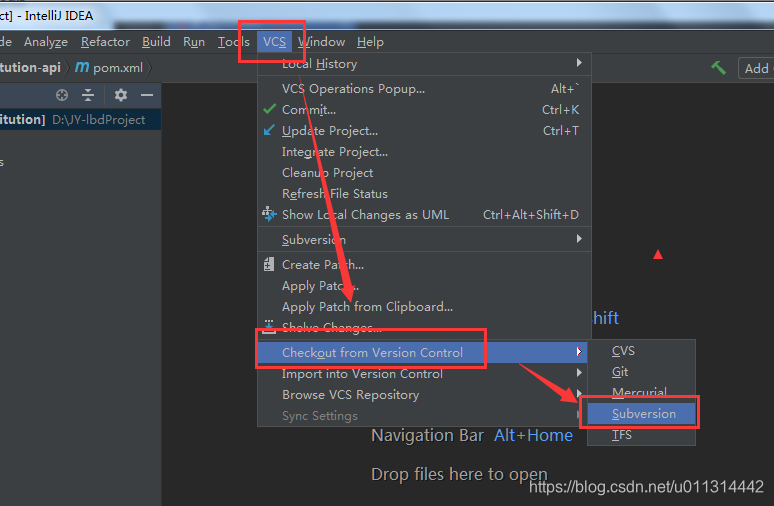
Task: Click the patch icon beside Create Patch
Action: [269, 265]
